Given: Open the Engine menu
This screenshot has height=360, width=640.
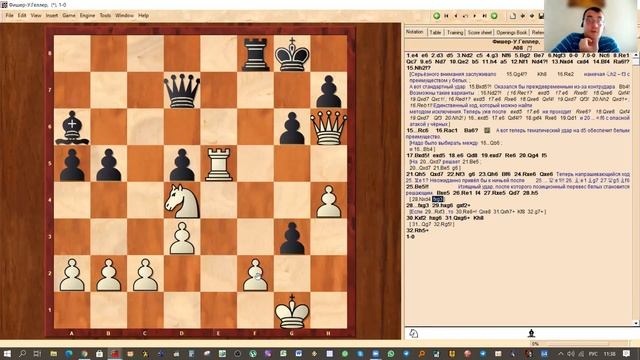Looking at the screenshot, I should coord(87,16).
